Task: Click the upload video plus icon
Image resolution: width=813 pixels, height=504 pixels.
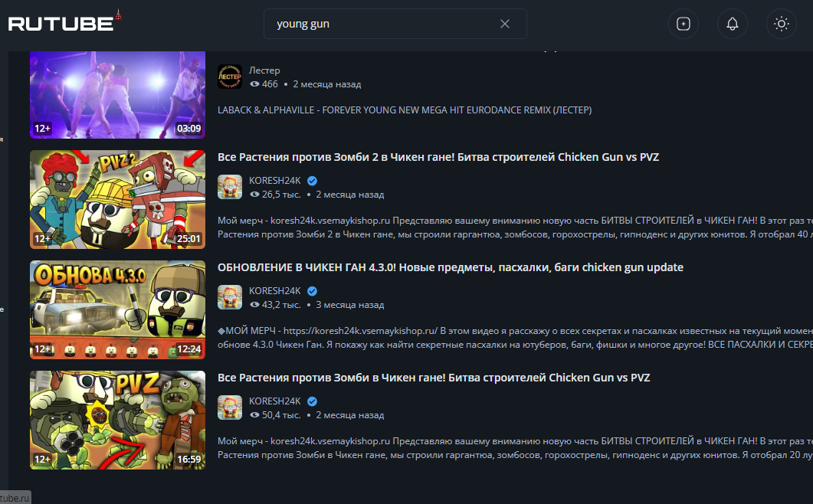Action: coord(684,24)
